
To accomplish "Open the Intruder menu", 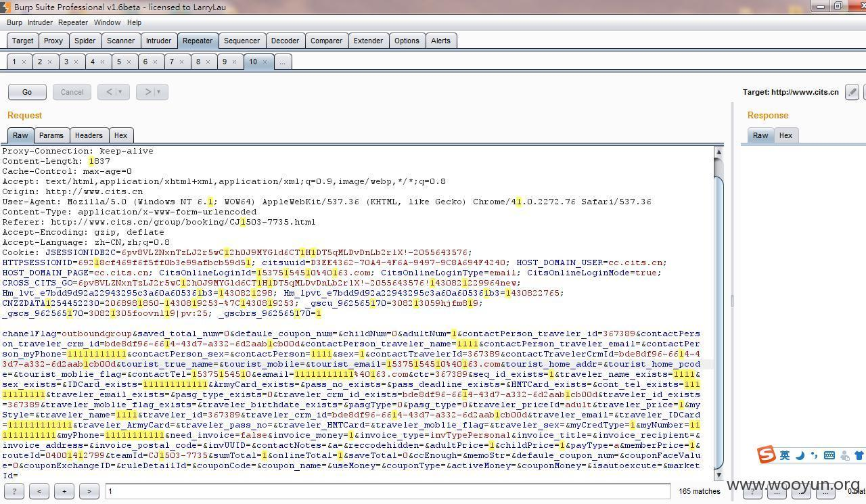I will click(40, 22).
